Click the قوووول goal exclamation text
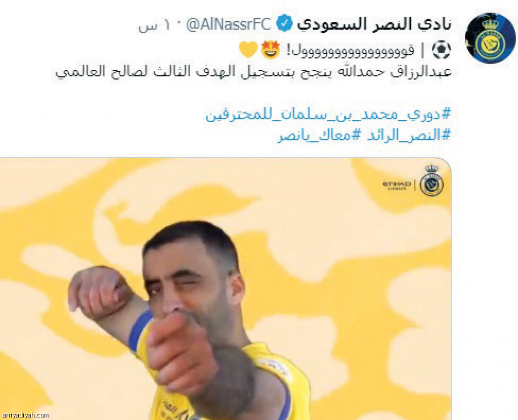518x420 pixels. click(x=350, y=51)
